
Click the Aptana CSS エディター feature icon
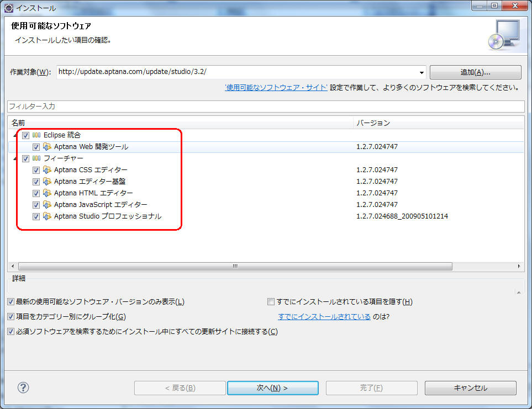(x=47, y=170)
